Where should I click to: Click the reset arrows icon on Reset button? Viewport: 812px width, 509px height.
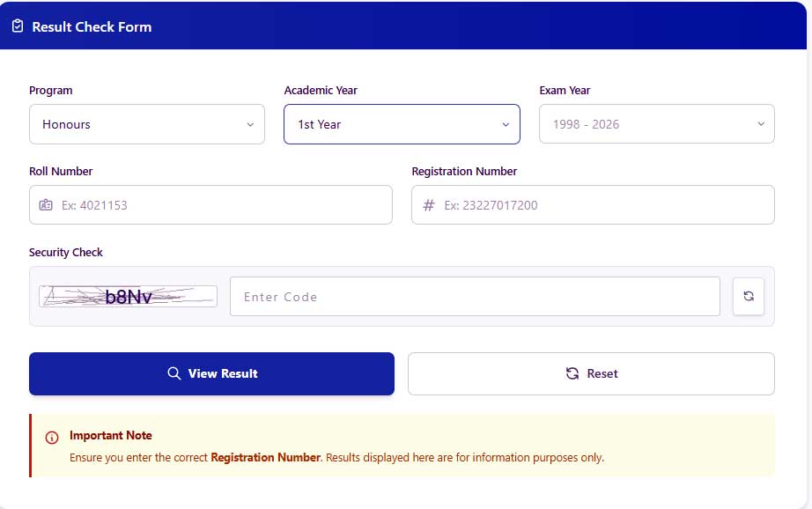pos(572,373)
